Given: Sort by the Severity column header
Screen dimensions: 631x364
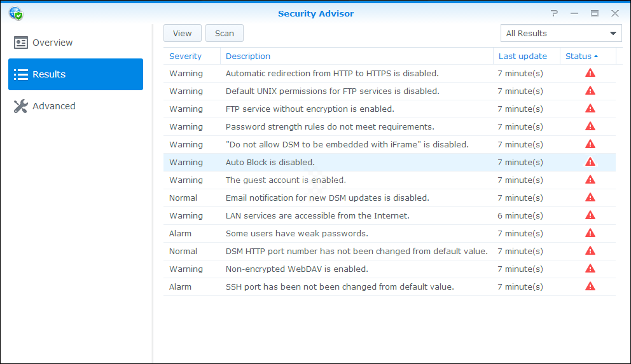Looking at the screenshot, I should (x=185, y=57).
